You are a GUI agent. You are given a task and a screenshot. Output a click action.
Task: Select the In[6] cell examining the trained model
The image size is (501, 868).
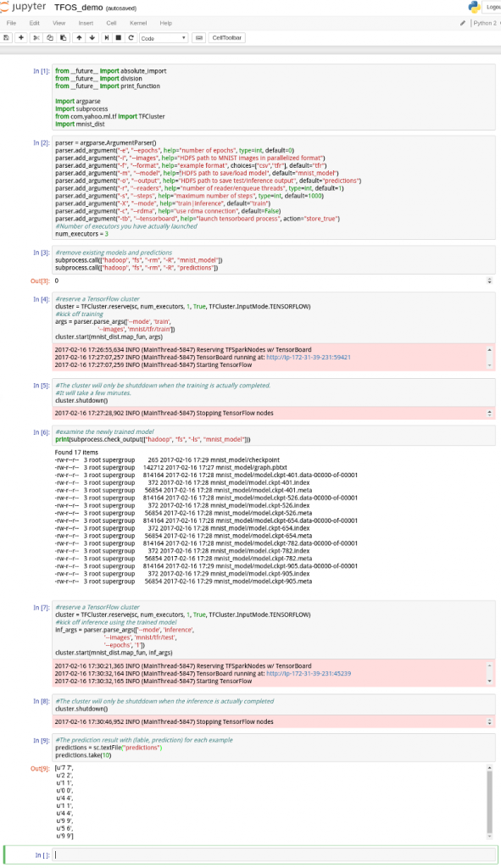pos(274,436)
